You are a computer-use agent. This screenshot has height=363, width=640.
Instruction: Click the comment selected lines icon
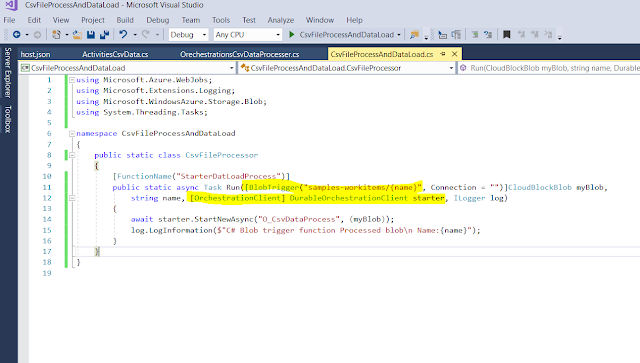[x=475, y=35]
